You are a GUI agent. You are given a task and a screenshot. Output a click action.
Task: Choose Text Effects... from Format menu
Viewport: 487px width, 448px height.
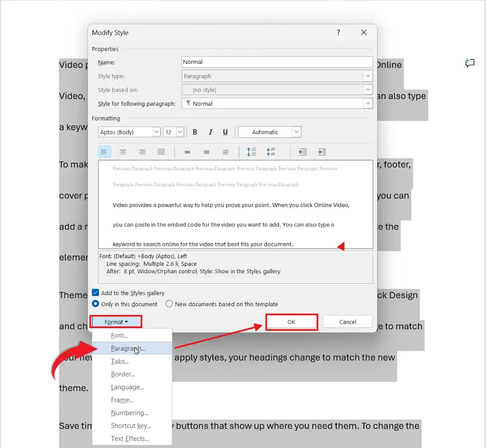[x=132, y=439]
